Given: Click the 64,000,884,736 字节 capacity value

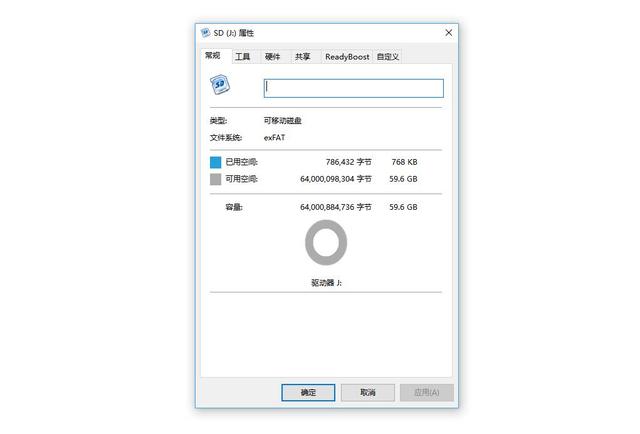Looking at the screenshot, I should (336, 207).
